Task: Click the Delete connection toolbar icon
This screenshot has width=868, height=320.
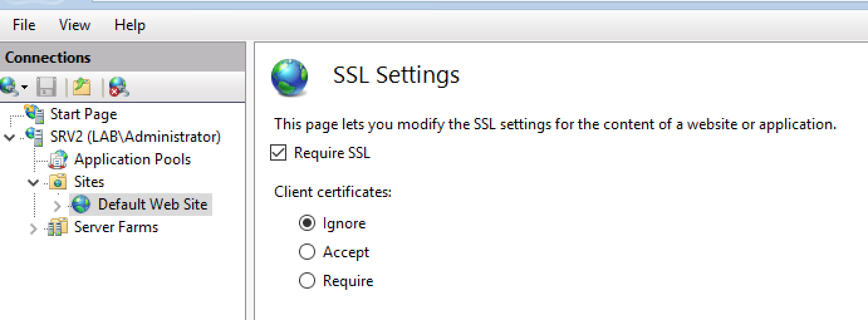Action: [x=119, y=87]
